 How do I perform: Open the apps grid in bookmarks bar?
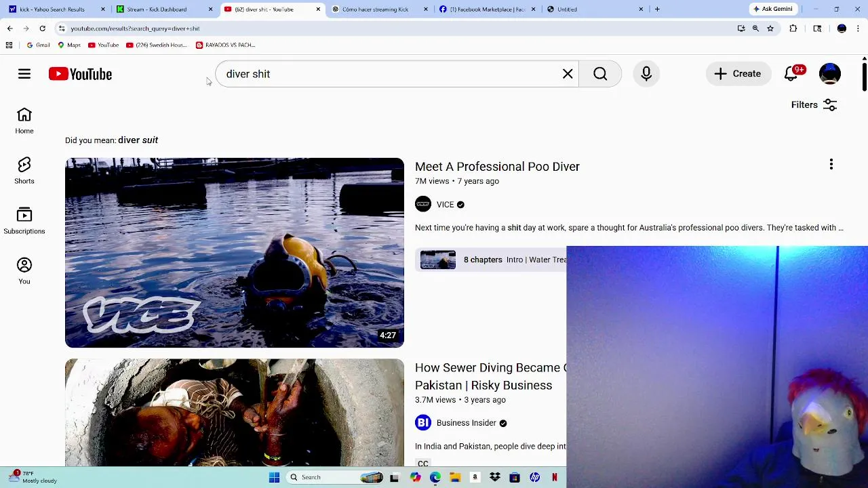point(9,45)
